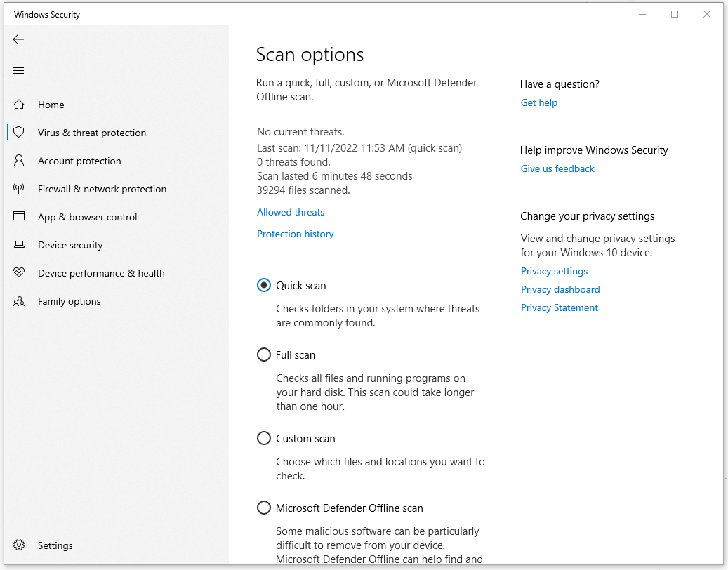Toggle the hamburger navigation menu
This screenshot has height=570, width=728.
pyautogui.click(x=18, y=71)
